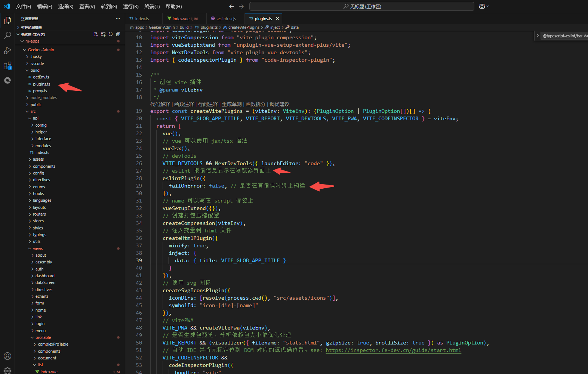Close the plugins.ts tab
The width and height of the screenshot is (588, 374).
(x=277, y=19)
